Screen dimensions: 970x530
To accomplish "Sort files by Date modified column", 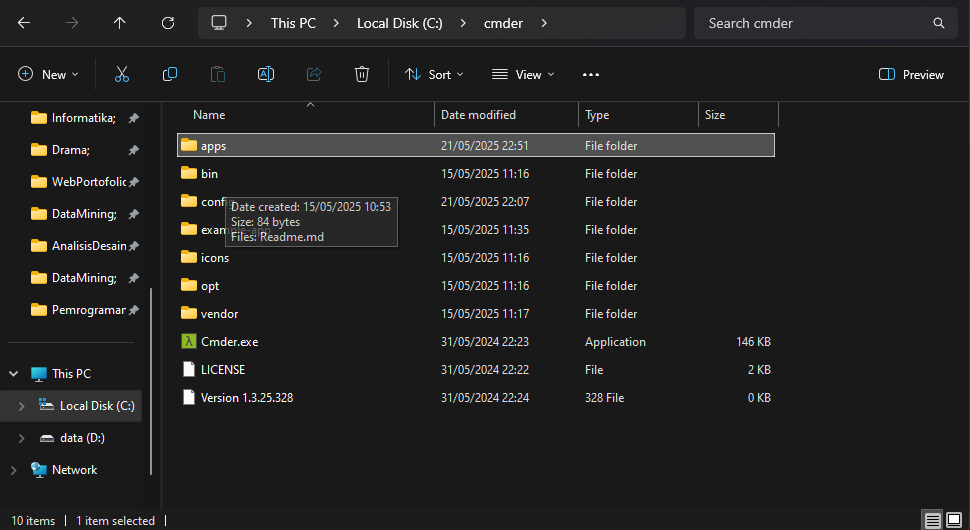I will coord(479,115).
